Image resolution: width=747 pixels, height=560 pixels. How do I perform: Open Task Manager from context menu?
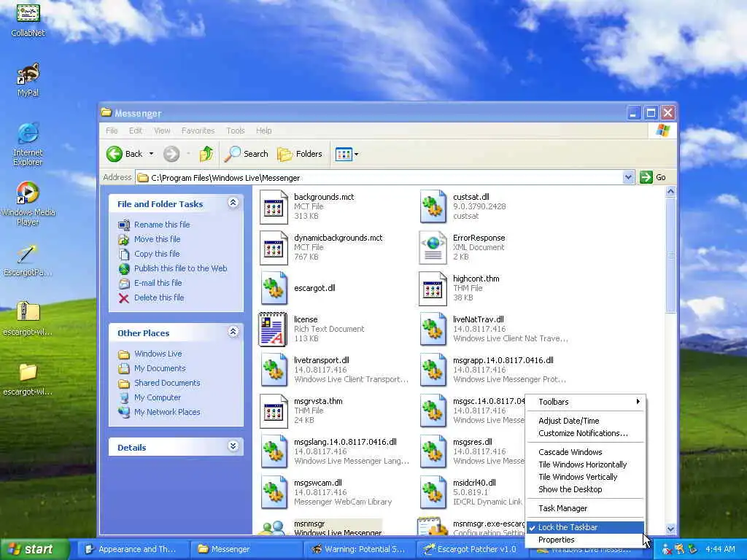coord(586,508)
